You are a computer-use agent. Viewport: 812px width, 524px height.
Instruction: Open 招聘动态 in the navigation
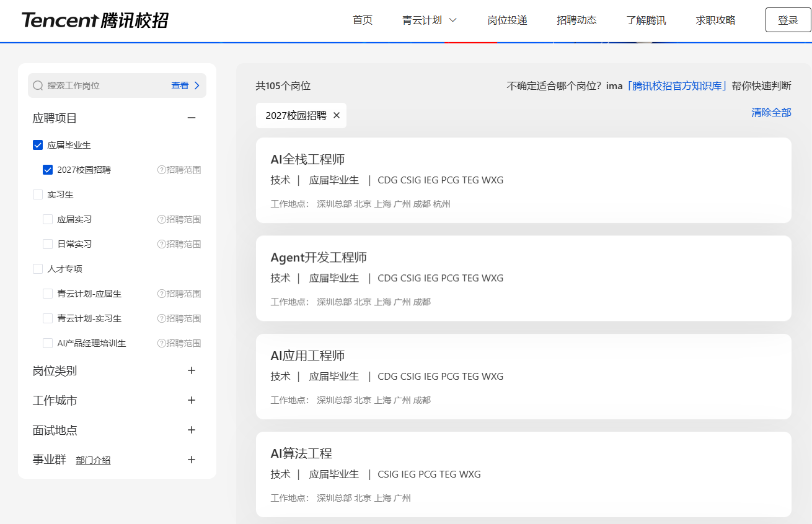pyautogui.click(x=576, y=20)
